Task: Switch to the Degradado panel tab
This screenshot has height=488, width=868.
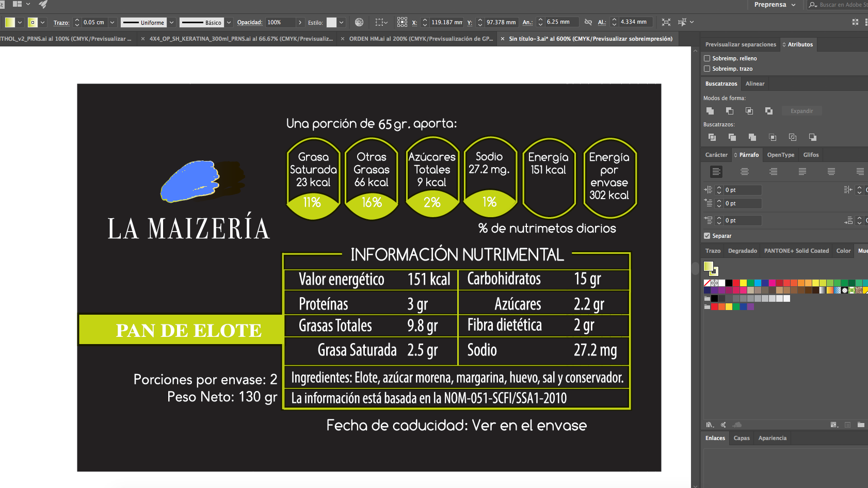Action: pyautogui.click(x=743, y=251)
